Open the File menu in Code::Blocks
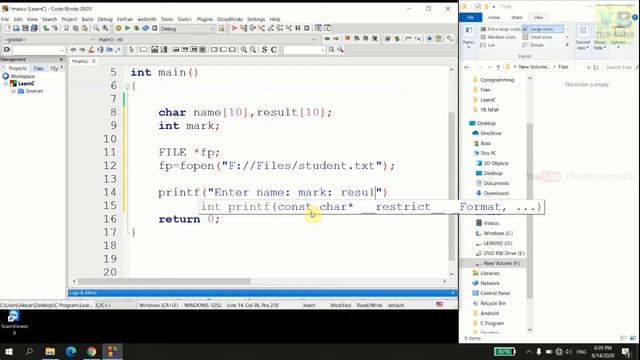Viewport: 640px width, 360px height. (5, 19)
